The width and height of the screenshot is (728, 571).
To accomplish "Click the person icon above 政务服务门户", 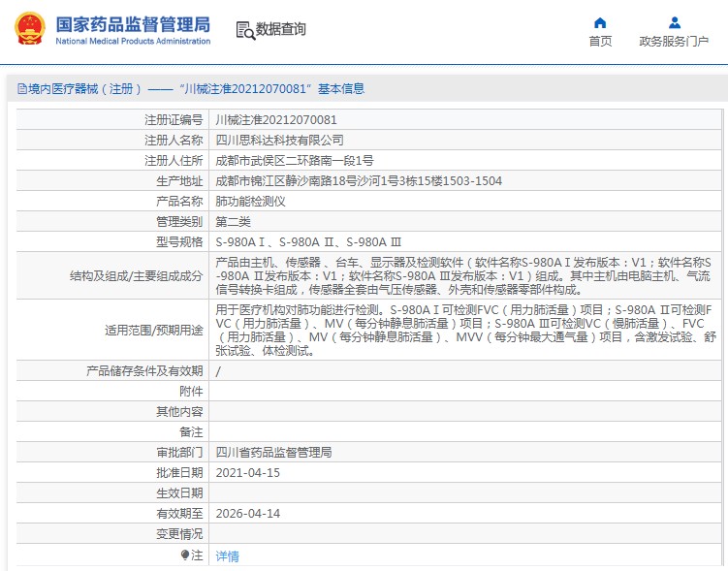I will tap(674, 22).
